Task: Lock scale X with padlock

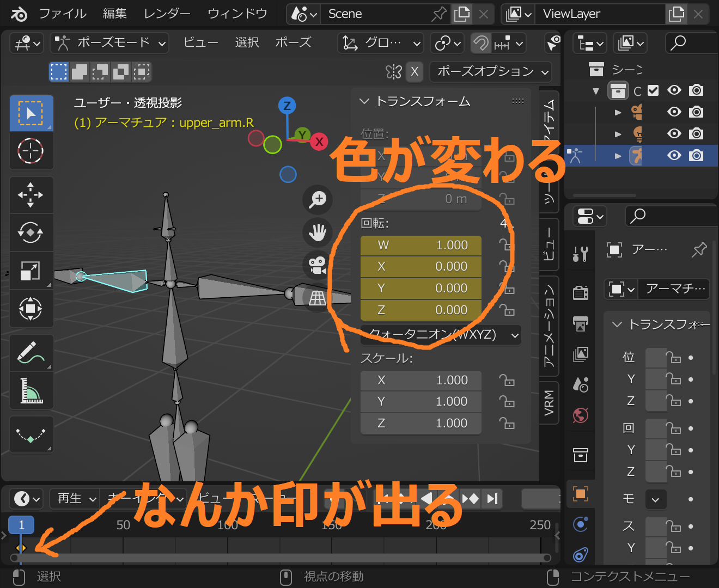Action: (x=507, y=380)
